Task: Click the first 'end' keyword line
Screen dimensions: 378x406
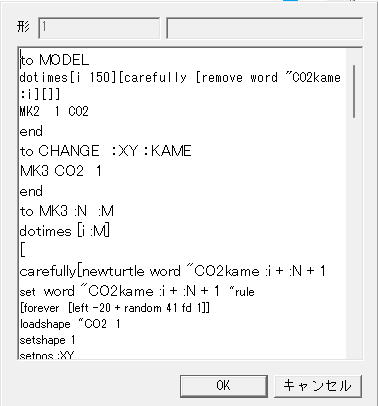Action: tap(31, 131)
